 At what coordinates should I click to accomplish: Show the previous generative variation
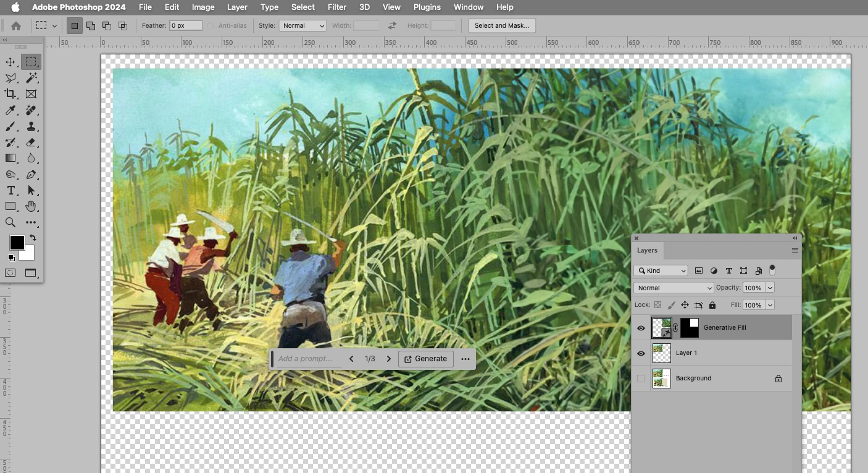[x=351, y=359]
